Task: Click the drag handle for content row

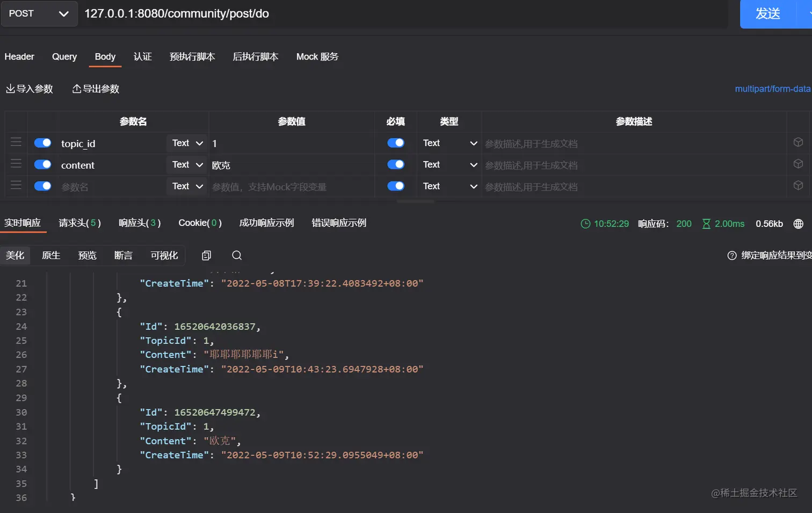Action: [x=16, y=164]
